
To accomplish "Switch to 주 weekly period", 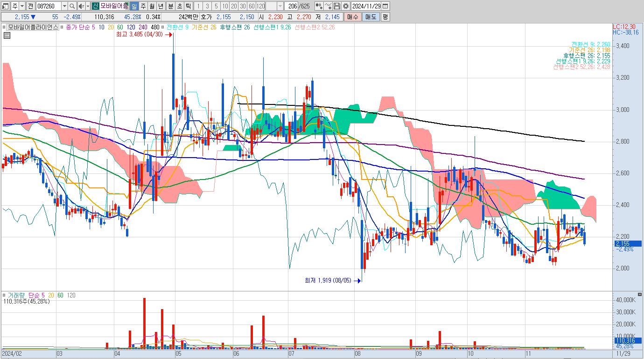I will click(x=143, y=6).
